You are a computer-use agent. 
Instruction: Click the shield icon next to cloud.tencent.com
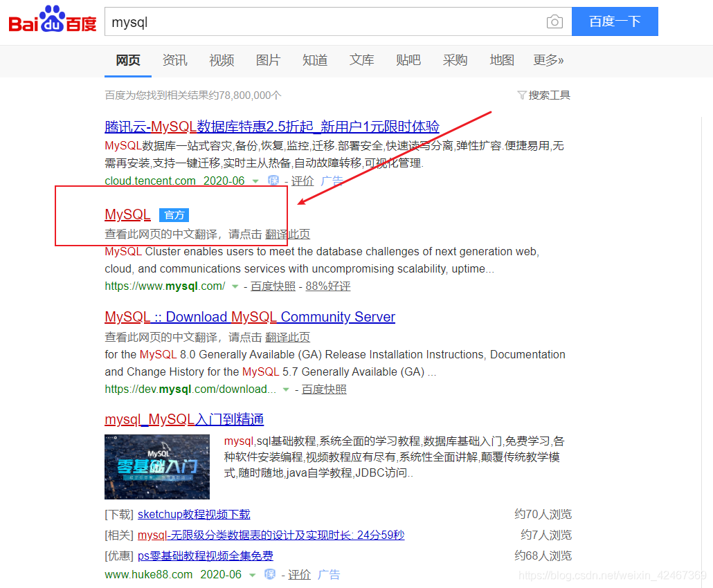coord(274,181)
